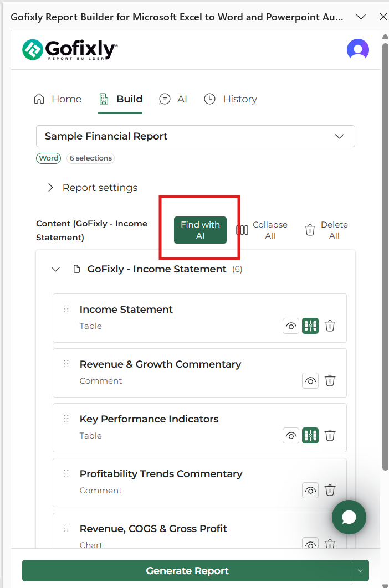Click the vertical scrollbar thumb

click(385, 256)
